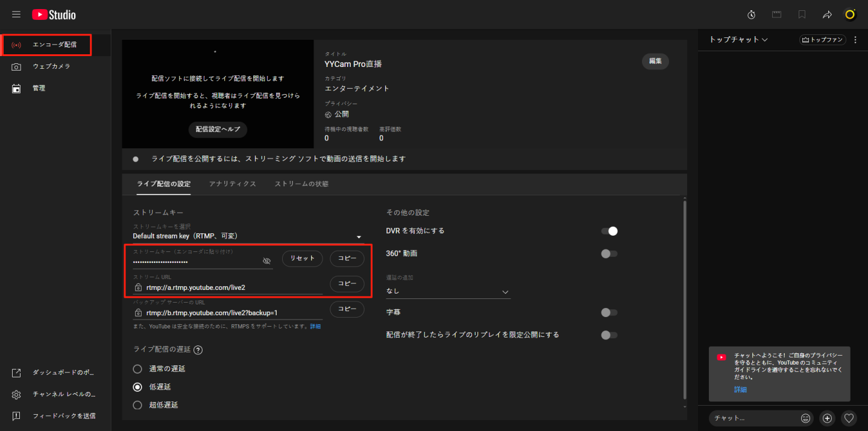Toggle stream key visibility eye icon
Viewport: 868px width, 431px height.
pyautogui.click(x=267, y=261)
